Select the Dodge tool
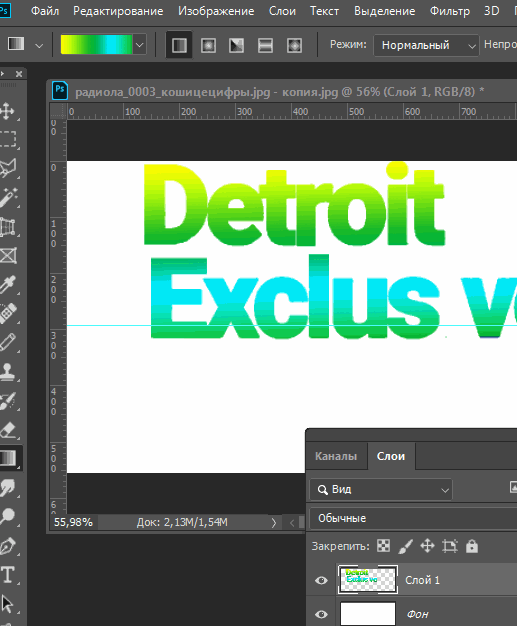 pos(8,517)
